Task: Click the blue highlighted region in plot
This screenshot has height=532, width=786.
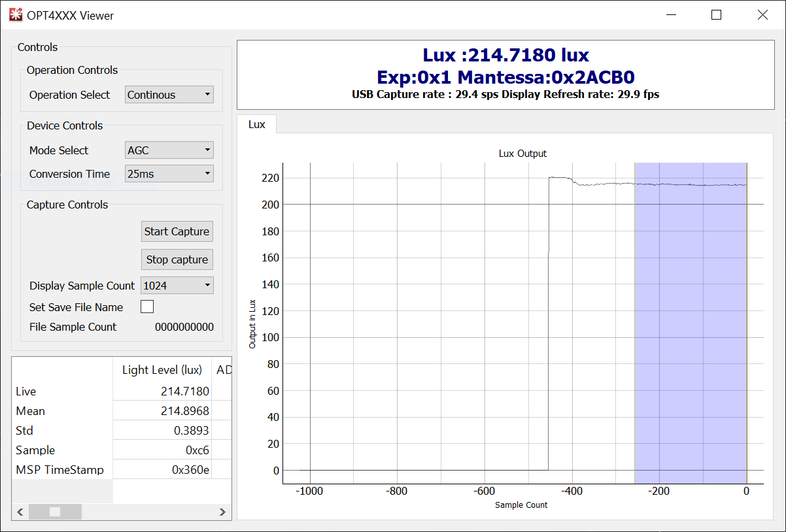Action: click(691, 327)
